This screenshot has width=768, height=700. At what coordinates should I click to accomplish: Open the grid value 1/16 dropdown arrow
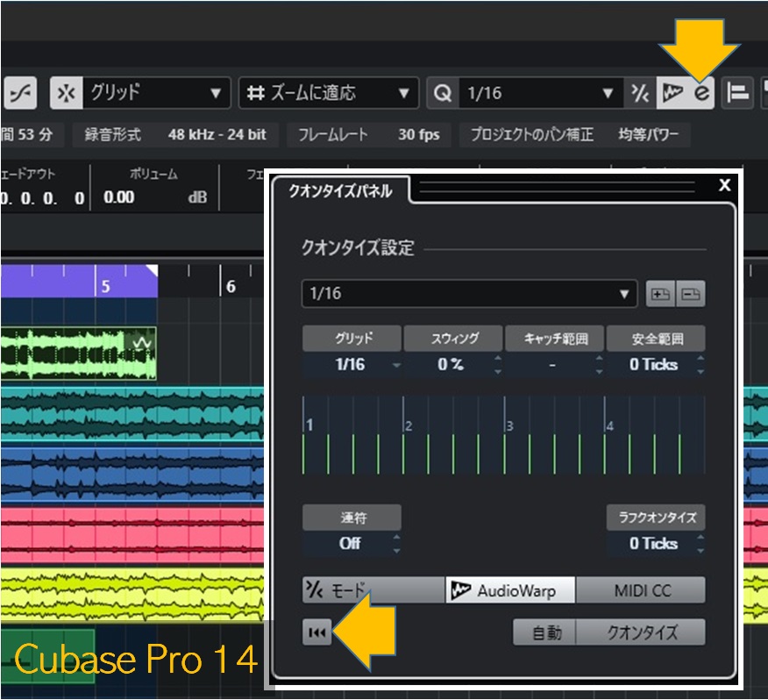tap(396, 365)
